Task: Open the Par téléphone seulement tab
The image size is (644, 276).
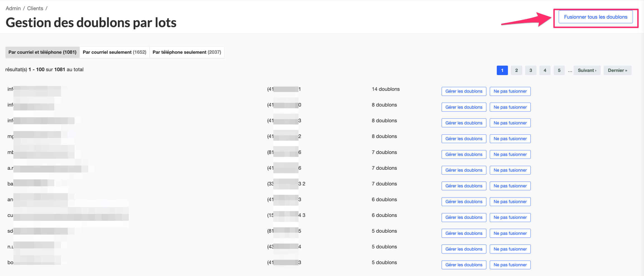Action: point(187,52)
